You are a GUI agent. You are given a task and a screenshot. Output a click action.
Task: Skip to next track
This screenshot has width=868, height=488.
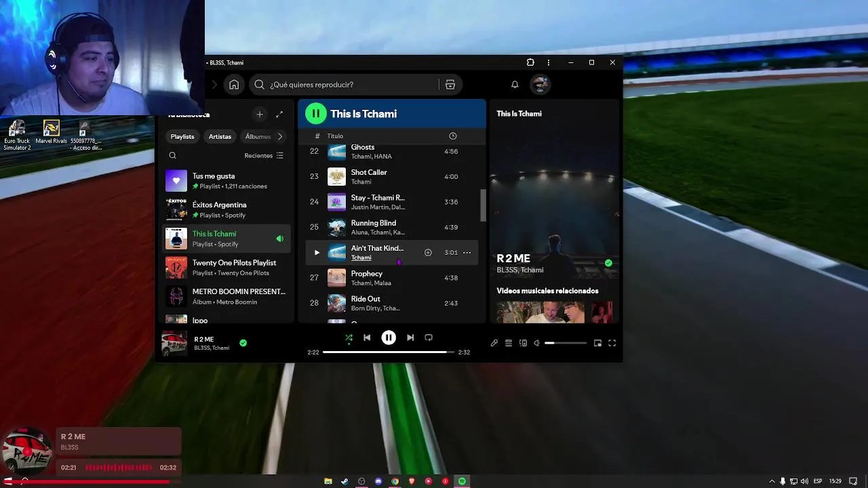tap(410, 338)
